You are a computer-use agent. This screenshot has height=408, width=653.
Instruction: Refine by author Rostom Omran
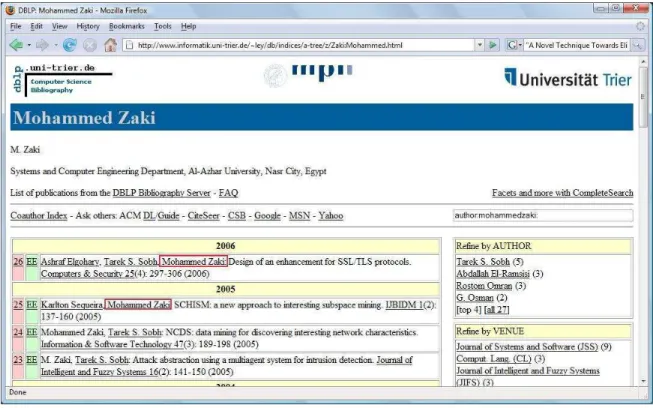click(484, 286)
